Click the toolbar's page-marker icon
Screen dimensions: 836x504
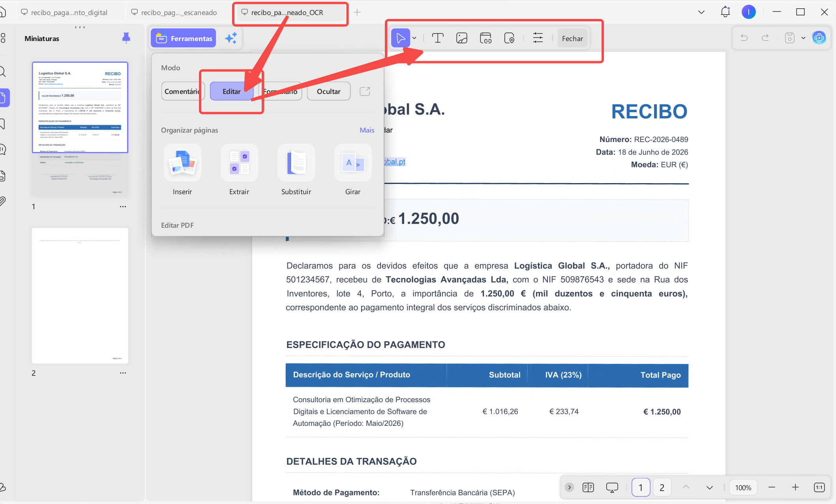click(x=509, y=38)
